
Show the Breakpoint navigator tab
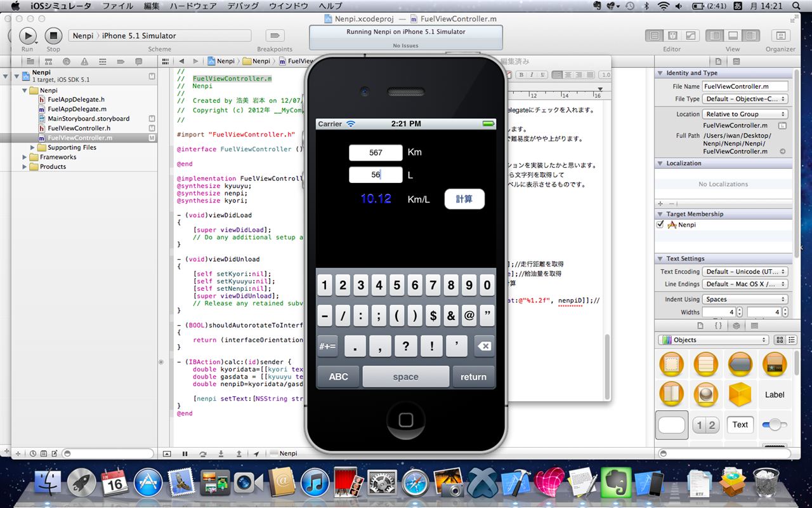[x=121, y=62]
